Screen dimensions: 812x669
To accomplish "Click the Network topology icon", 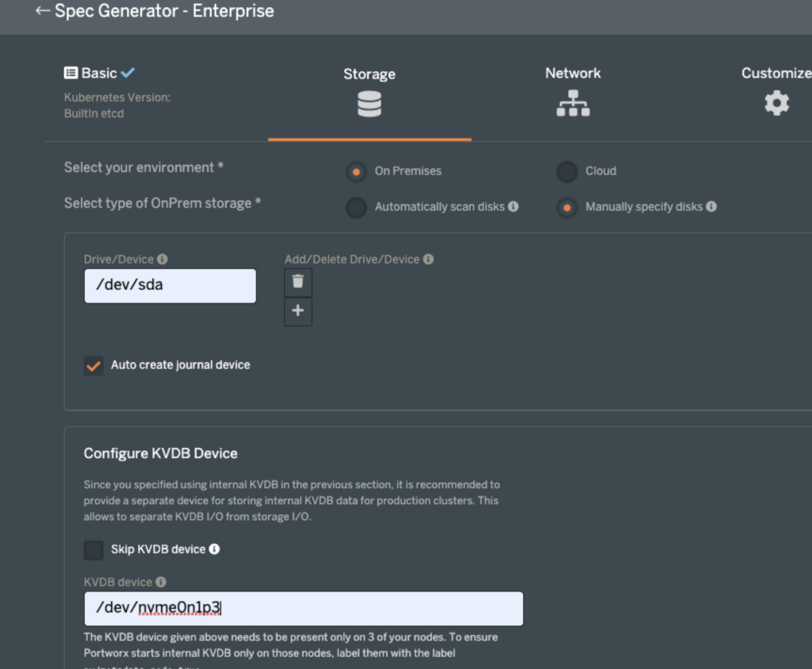I will 573,103.
